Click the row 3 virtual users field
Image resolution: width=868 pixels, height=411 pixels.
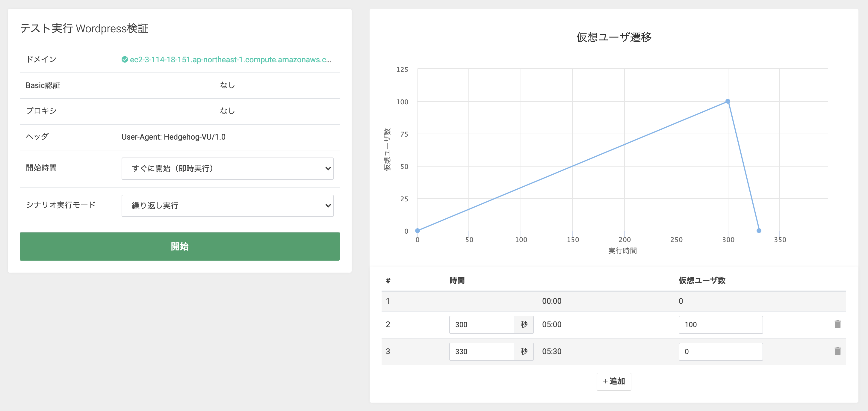pyautogui.click(x=720, y=351)
